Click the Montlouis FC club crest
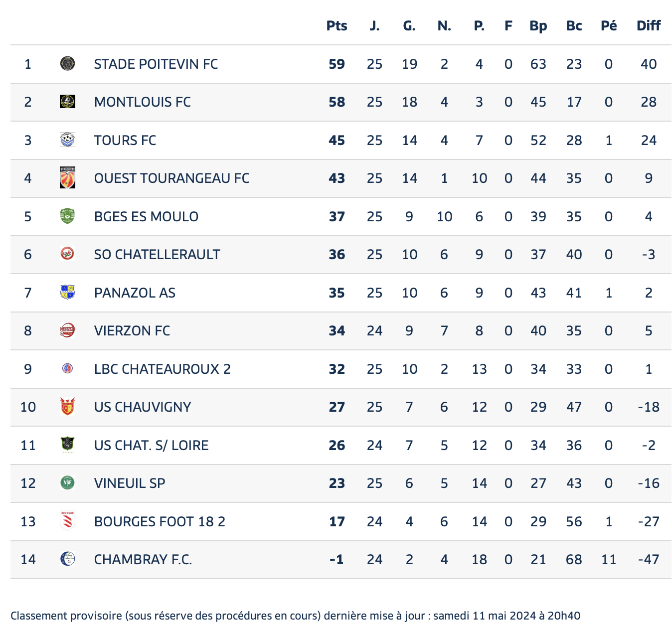The height and width of the screenshot is (630, 672). pyautogui.click(x=67, y=102)
